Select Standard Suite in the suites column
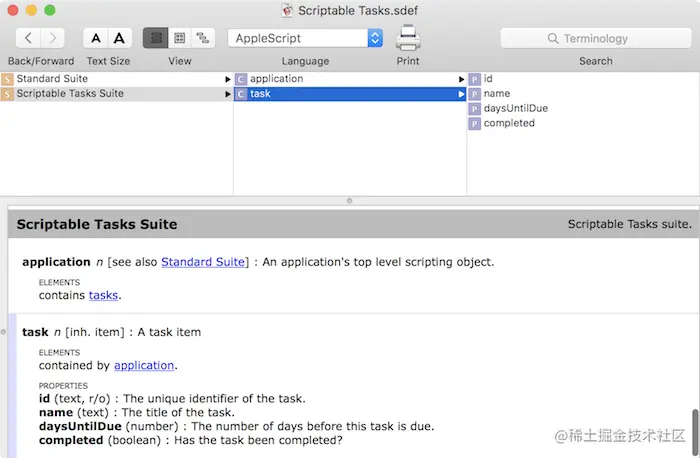The height and width of the screenshot is (458, 700). (116, 79)
